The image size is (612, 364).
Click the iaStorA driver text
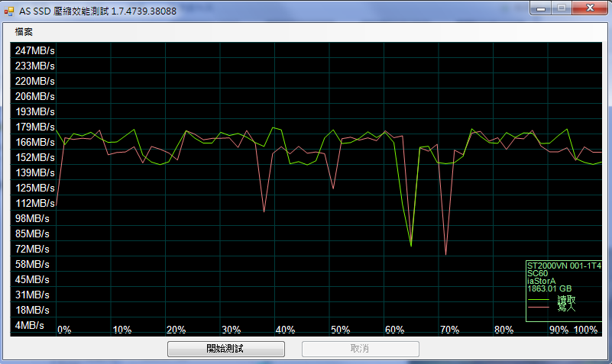pyautogui.click(x=541, y=281)
